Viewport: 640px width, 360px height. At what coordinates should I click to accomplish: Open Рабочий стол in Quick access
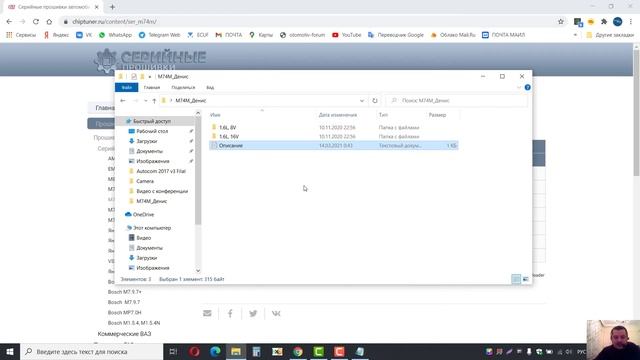(152, 131)
